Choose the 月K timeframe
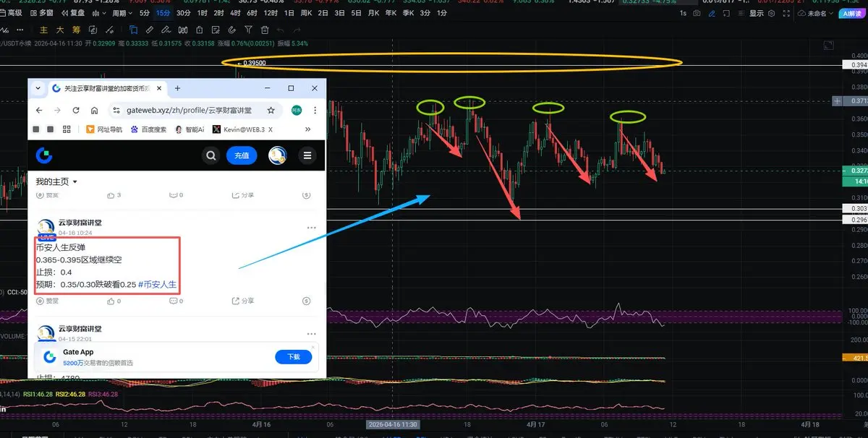Screen dimensions: 868x438 tap(373, 13)
